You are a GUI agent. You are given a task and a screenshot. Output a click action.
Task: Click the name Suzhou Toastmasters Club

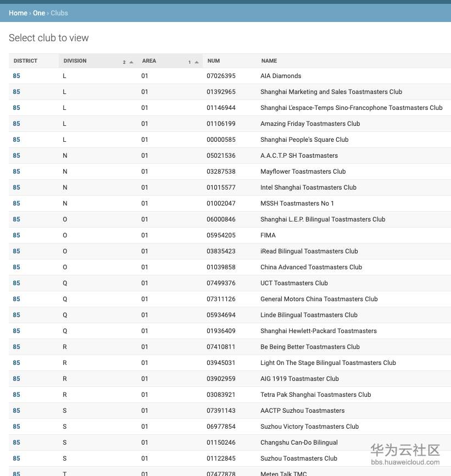point(299,458)
